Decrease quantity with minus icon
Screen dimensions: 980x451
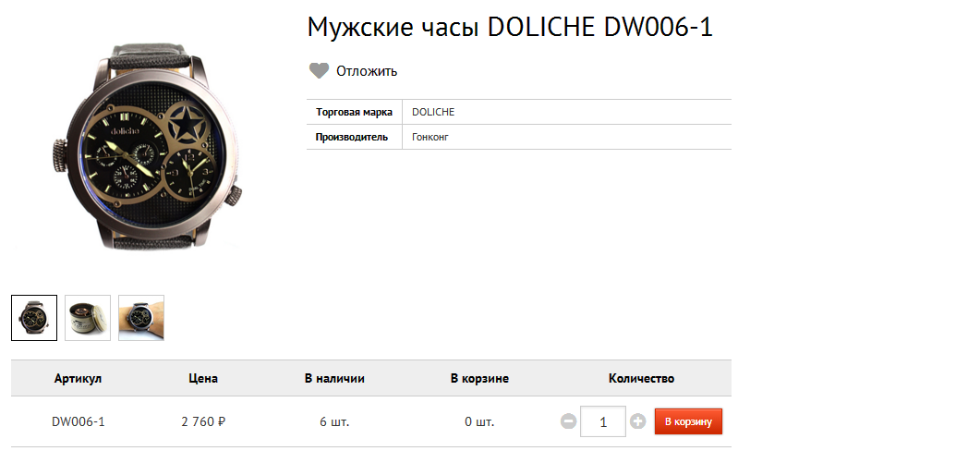(568, 421)
